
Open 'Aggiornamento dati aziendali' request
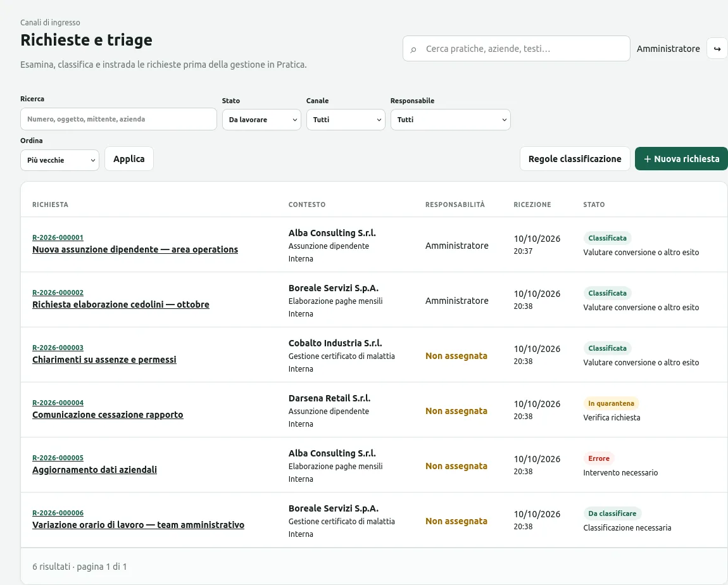[95, 470]
